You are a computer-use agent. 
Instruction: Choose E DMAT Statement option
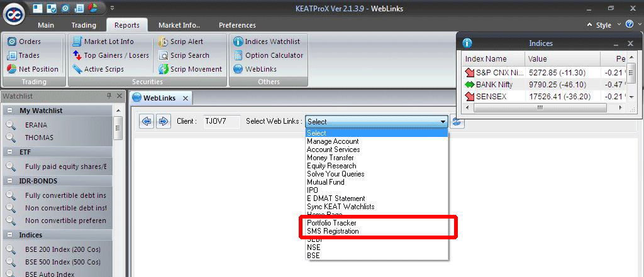[377, 198]
